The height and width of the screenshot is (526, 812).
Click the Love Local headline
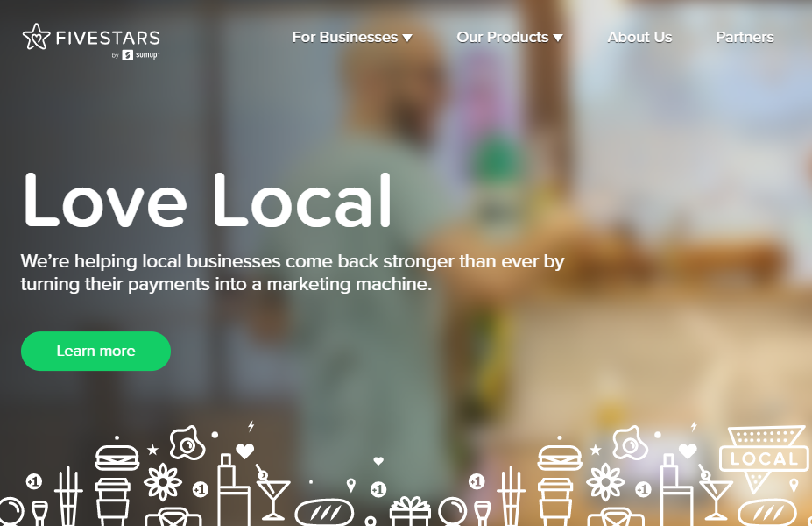coord(207,201)
